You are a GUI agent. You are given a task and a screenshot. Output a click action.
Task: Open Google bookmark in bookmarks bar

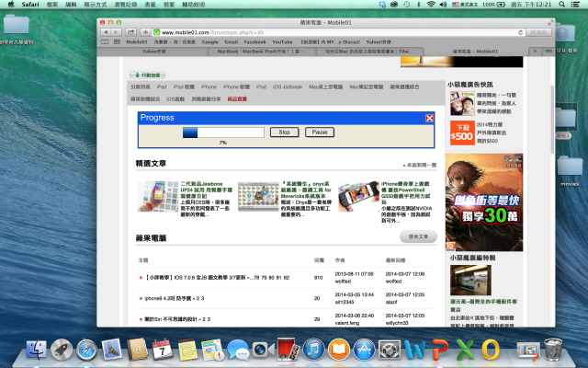click(x=210, y=42)
